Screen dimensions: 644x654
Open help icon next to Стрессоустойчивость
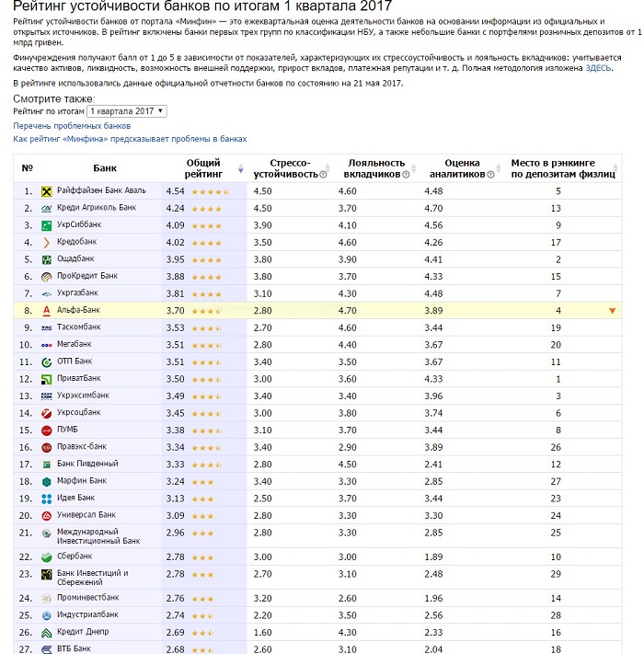tap(323, 175)
